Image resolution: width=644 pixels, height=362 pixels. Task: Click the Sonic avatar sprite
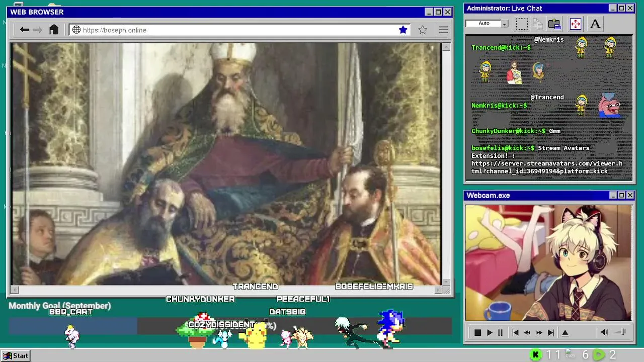click(x=390, y=328)
